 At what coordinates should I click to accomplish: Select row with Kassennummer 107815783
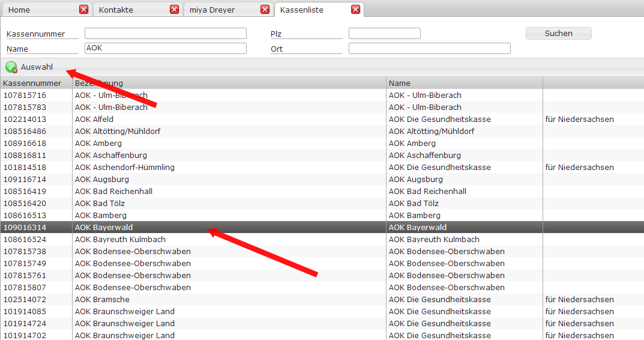(322, 107)
